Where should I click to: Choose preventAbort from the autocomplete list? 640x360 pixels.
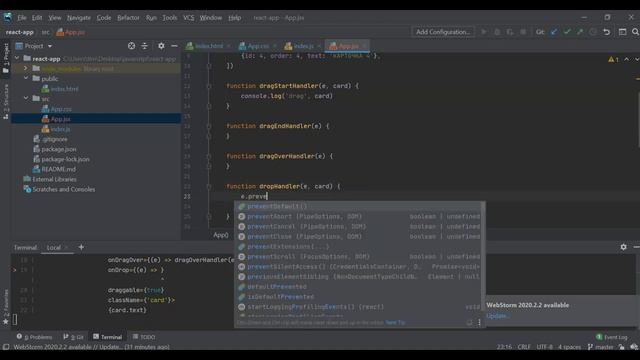[x=359, y=216]
